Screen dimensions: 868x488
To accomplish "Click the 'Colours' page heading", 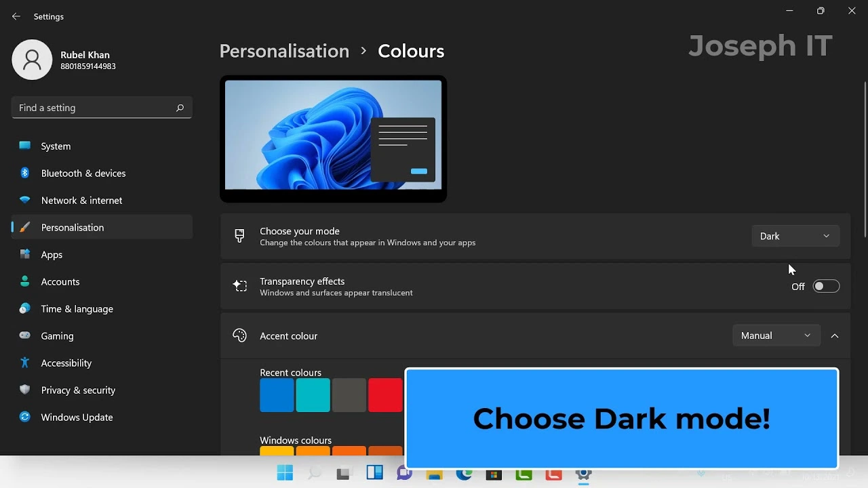I will (x=411, y=51).
